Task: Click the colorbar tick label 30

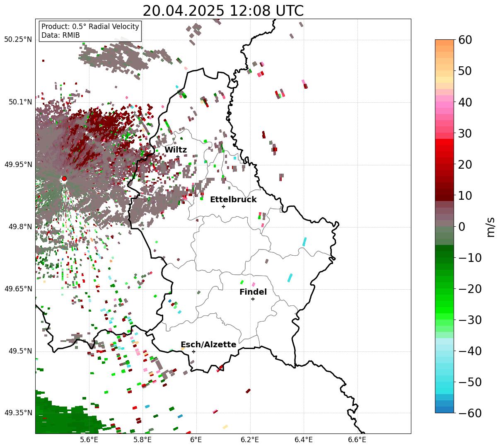Action: (465, 133)
